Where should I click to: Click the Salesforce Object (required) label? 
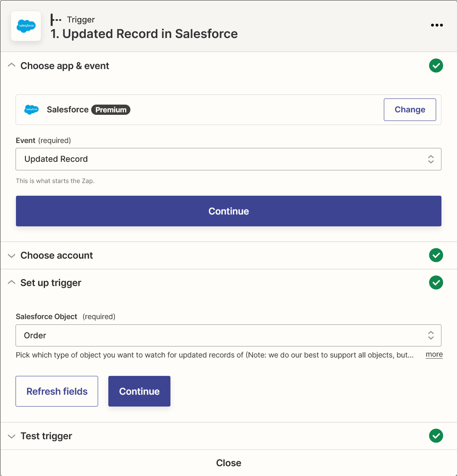tap(65, 317)
